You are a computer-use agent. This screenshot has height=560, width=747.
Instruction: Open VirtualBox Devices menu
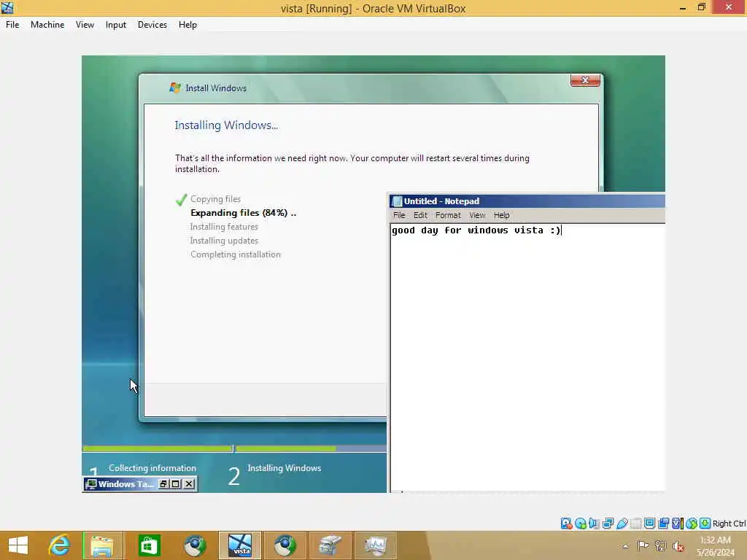coord(152,25)
